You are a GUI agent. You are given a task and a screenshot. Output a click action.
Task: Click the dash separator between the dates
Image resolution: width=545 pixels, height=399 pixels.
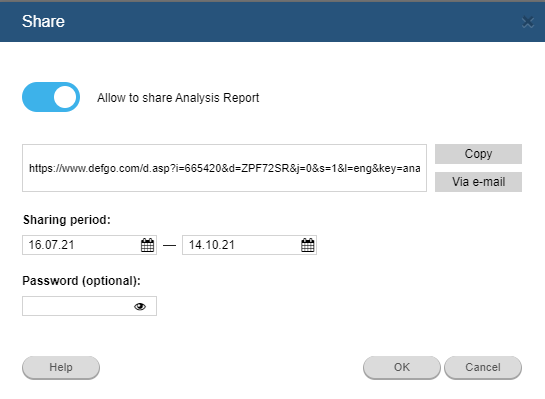(169, 245)
